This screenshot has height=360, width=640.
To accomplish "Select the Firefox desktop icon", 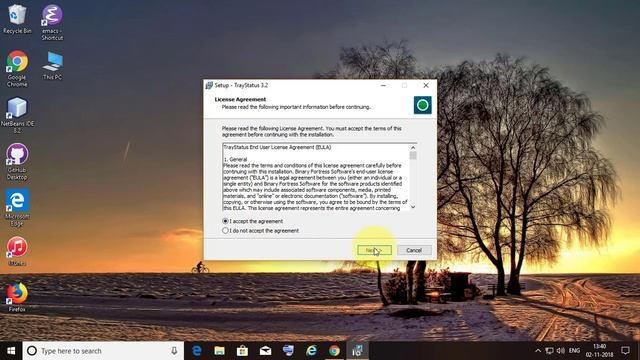I will tap(17, 297).
